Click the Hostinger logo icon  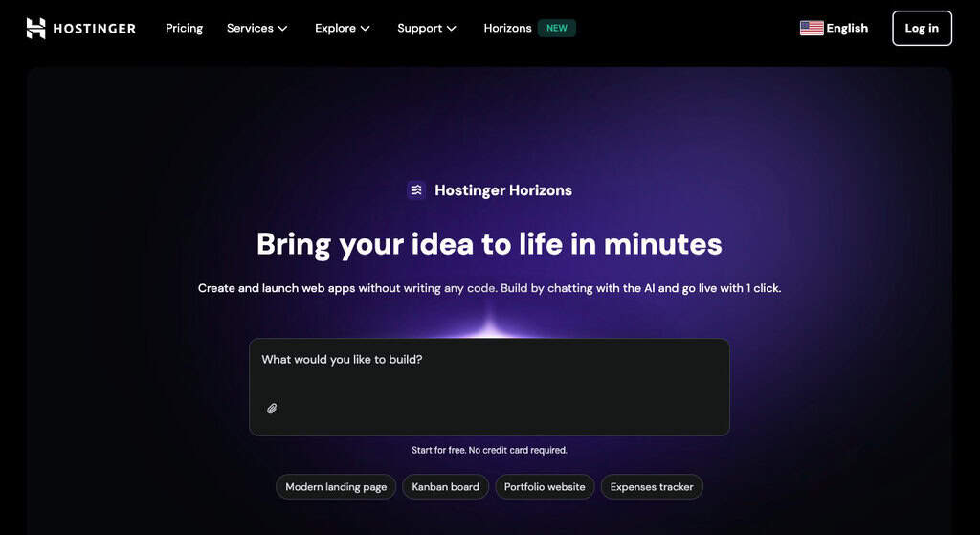35,28
